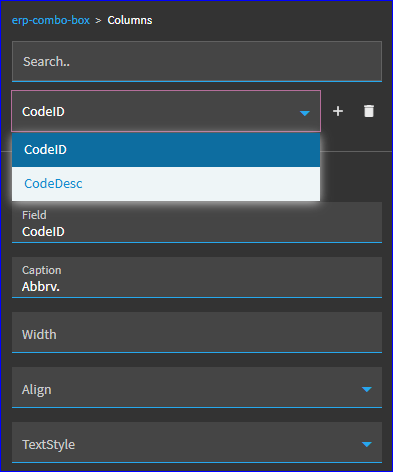Delete the column using trash icon
Image resolution: width=393 pixels, height=472 pixels.
(x=369, y=111)
